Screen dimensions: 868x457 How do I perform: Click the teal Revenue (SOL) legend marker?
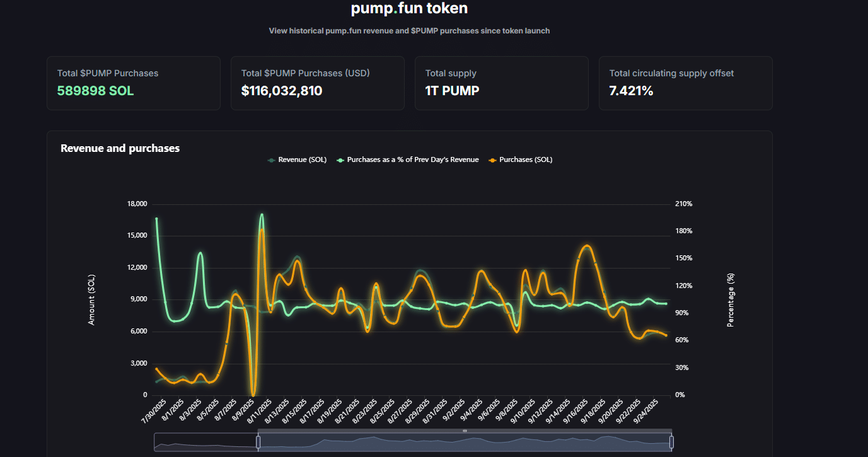271,159
